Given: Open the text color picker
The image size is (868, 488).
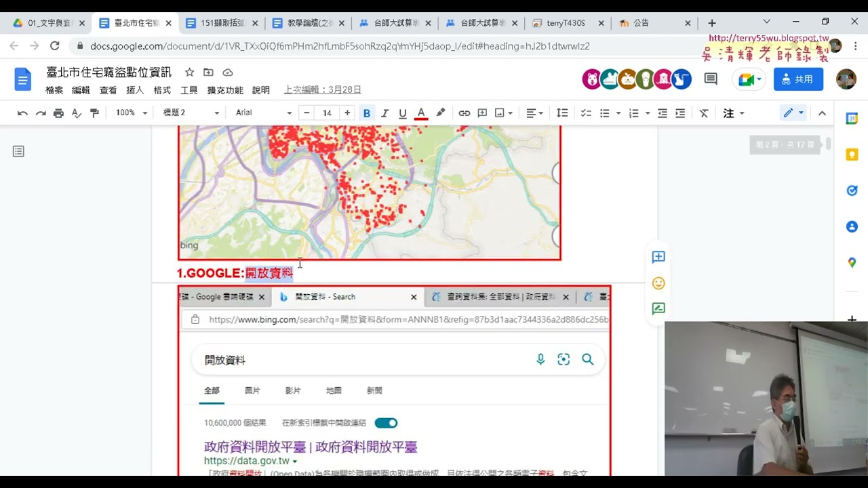Looking at the screenshot, I should [x=421, y=113].
